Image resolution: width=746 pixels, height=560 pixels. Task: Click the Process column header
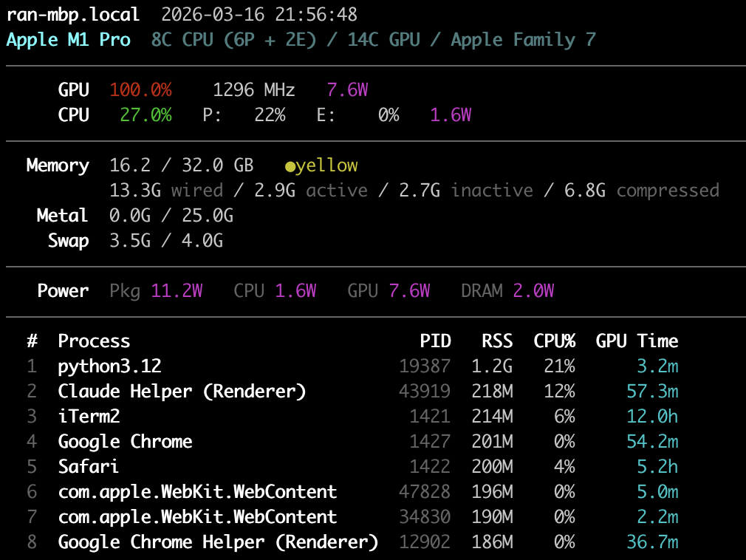coord(94,341)
